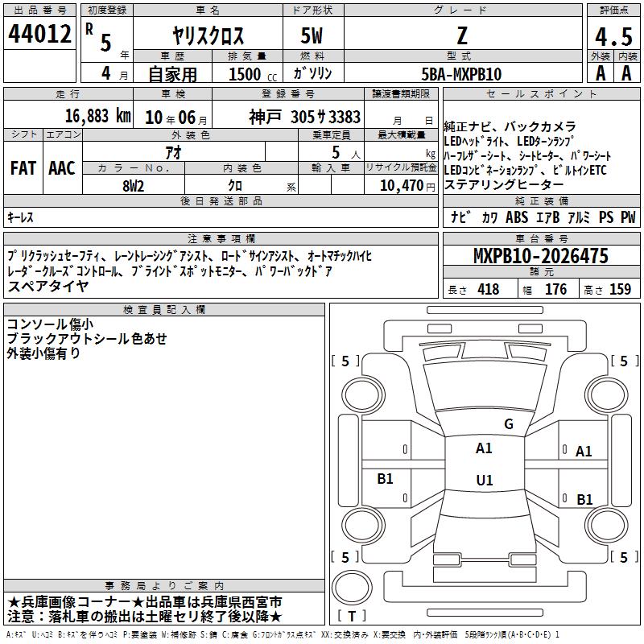Click the exterior grade A cell

[x=600, y=73]
